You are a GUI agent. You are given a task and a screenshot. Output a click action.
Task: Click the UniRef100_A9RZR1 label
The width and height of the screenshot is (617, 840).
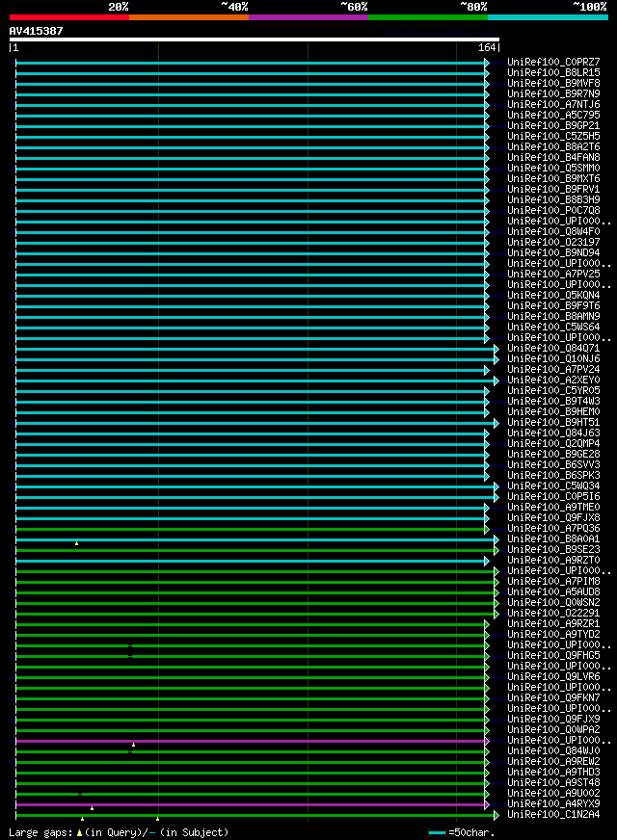[x=553, y=623]
